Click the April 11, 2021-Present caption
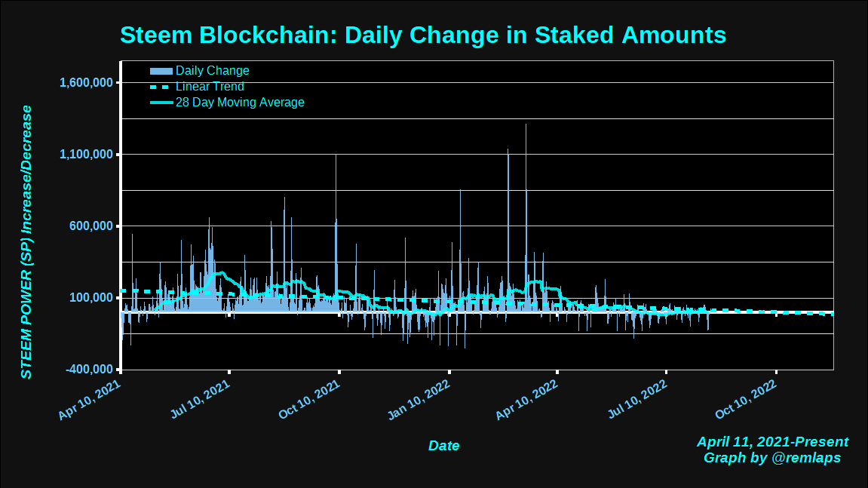The image size is (868, 488). pos(772,442)
